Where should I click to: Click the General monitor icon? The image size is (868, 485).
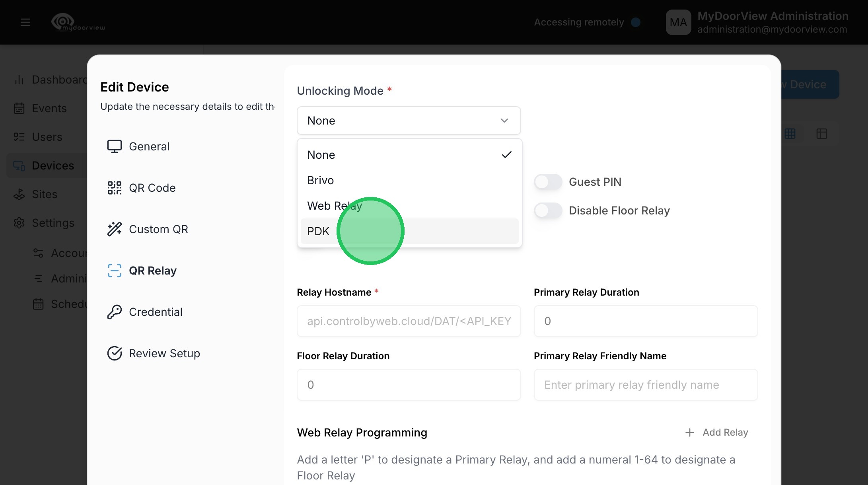pyautogui.click(x=114, y=146)
